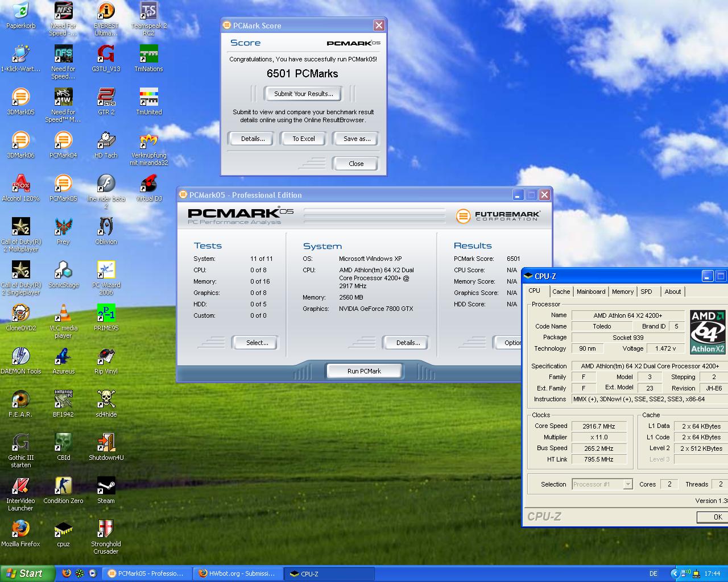Open the Processor #1 selection dropdown
Image resolution: width=728 pixels, height=582 pixels.
tap(602, 484)
